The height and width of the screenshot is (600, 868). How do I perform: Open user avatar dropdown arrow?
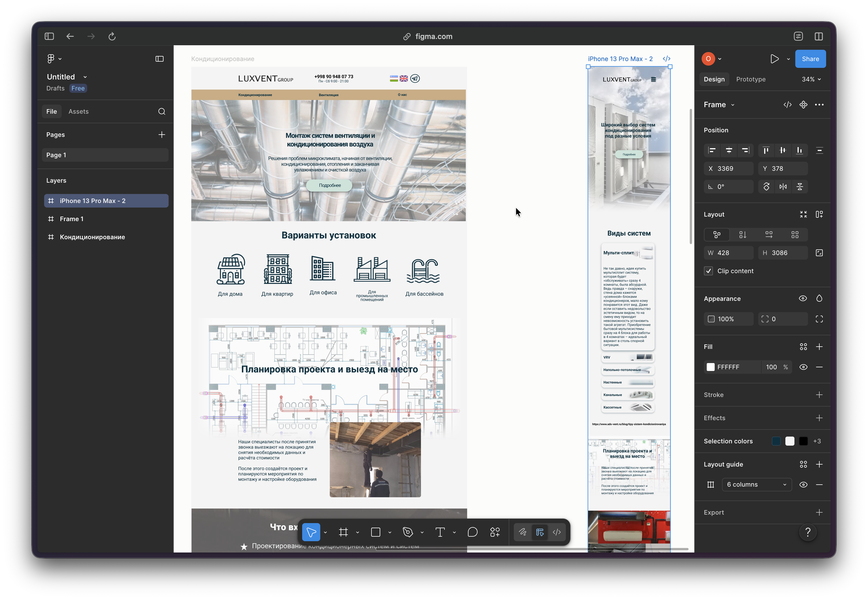click(x=719, y=59)
